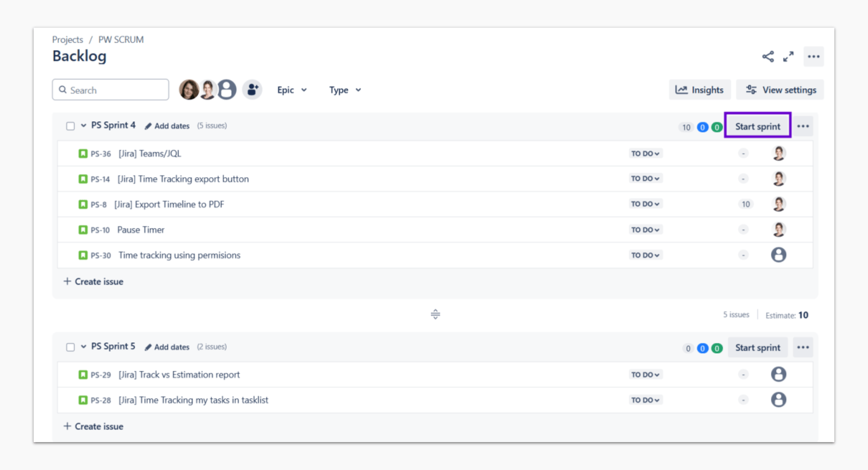This screenshot has height=470, width=868.
Task: Tick the PS Sprint 5 checkbox
Action: [70, 347]
